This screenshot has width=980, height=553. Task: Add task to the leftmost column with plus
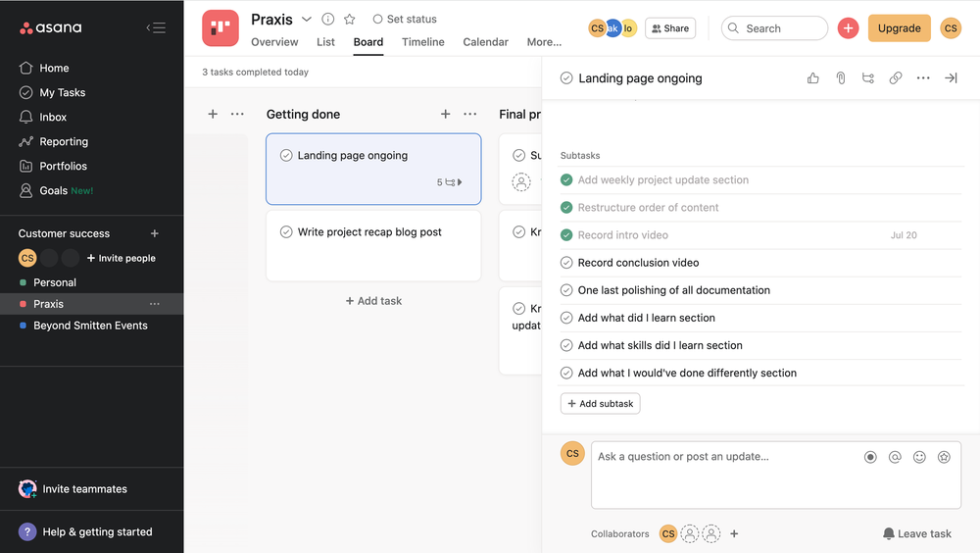[213, 114]
